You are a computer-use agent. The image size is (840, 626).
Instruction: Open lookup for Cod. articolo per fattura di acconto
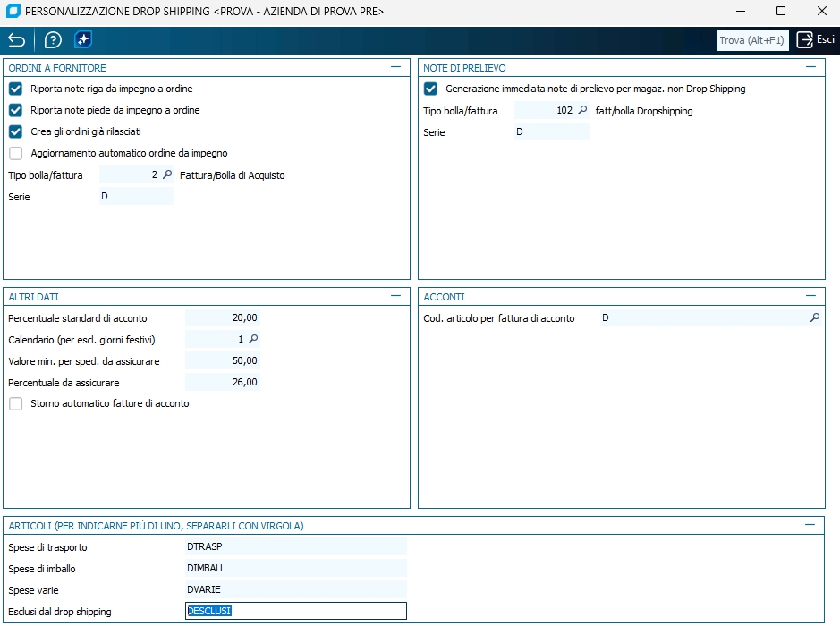[814, 318]
